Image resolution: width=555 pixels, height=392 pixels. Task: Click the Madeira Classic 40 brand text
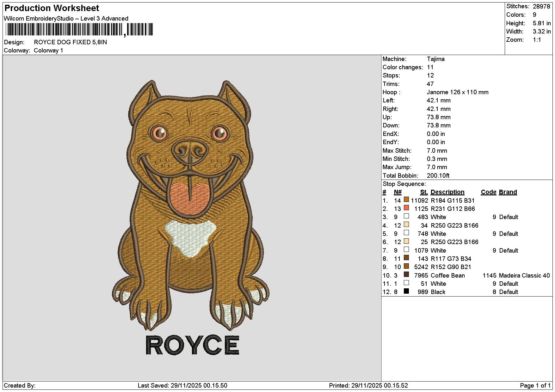(x=524, y=276)
